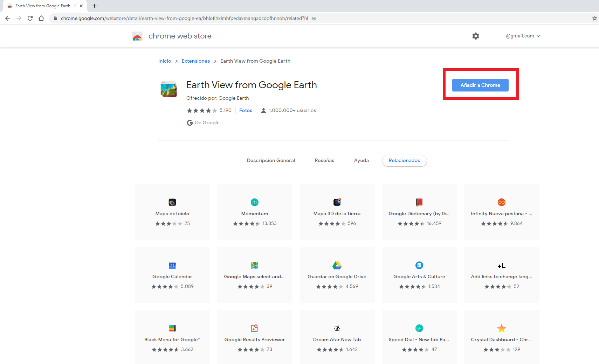Screen dimensions: 599x364
Task: Click the chrome web store logo
Action: [x=137, y=36]
